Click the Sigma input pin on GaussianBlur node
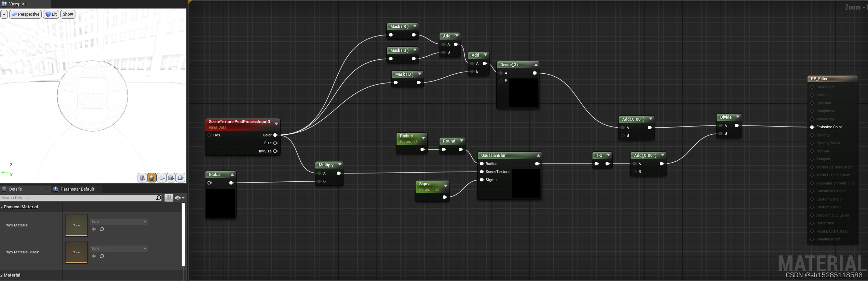This screenshot has height=281, width=868. pos(482,180)
